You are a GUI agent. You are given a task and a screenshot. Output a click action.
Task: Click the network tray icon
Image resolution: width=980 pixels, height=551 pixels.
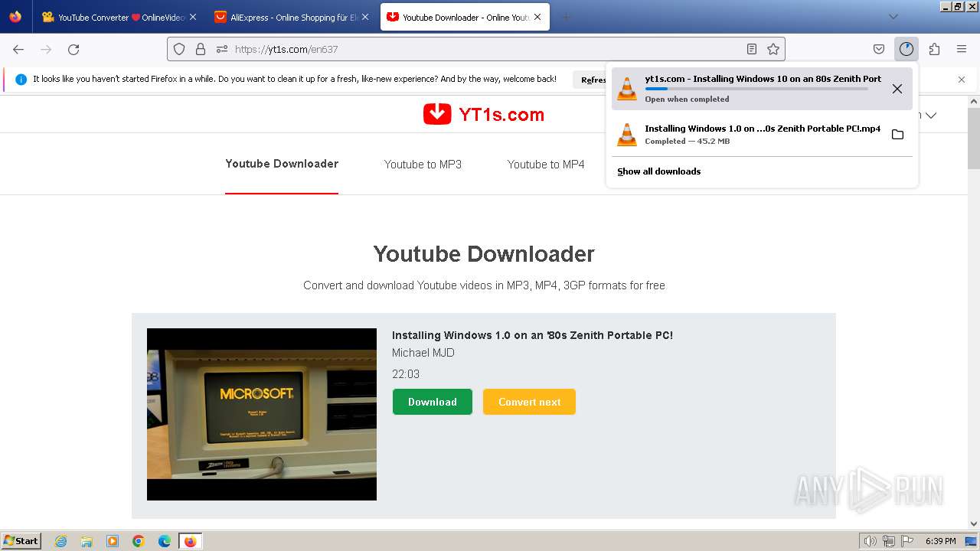[889, 541]
